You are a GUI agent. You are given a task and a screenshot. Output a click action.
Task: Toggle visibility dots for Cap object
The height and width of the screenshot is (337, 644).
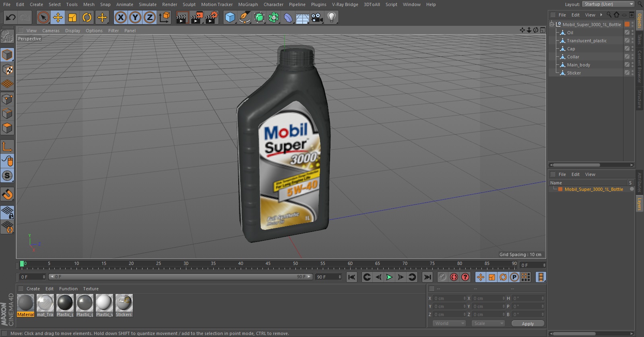pos(632,48)
